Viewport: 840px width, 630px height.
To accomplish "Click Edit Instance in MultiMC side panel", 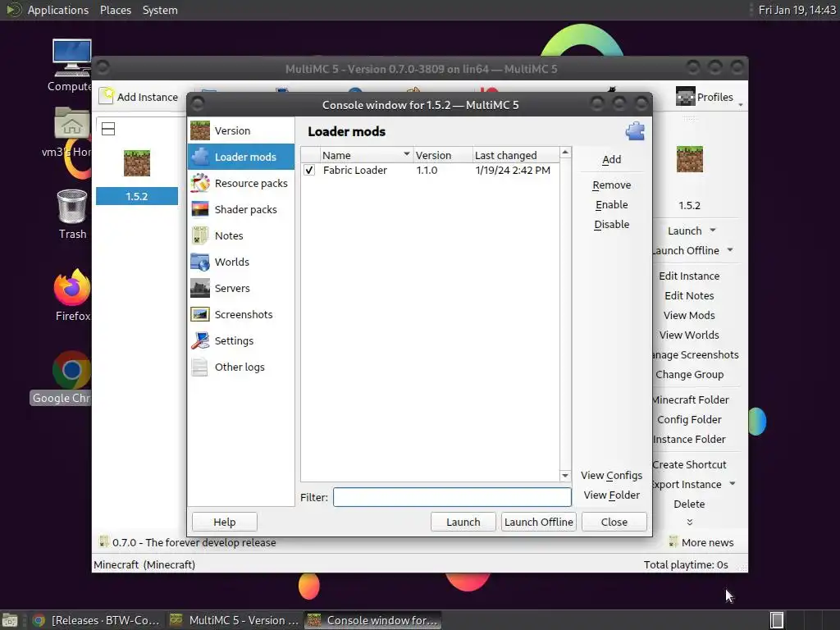I will [689, 276].
